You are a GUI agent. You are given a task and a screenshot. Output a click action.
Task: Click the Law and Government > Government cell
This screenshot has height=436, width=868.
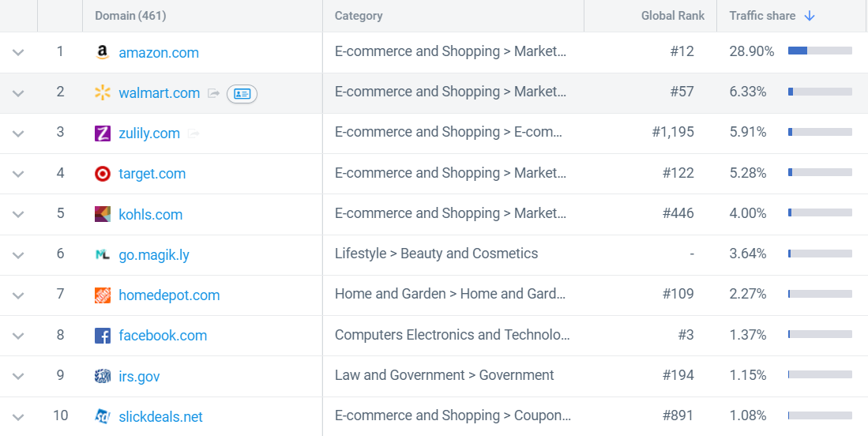coord(445,375)
